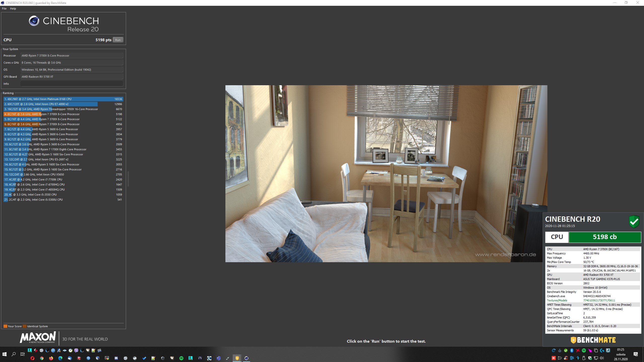Click the Your Score orange legend swatch

point(5,326)
